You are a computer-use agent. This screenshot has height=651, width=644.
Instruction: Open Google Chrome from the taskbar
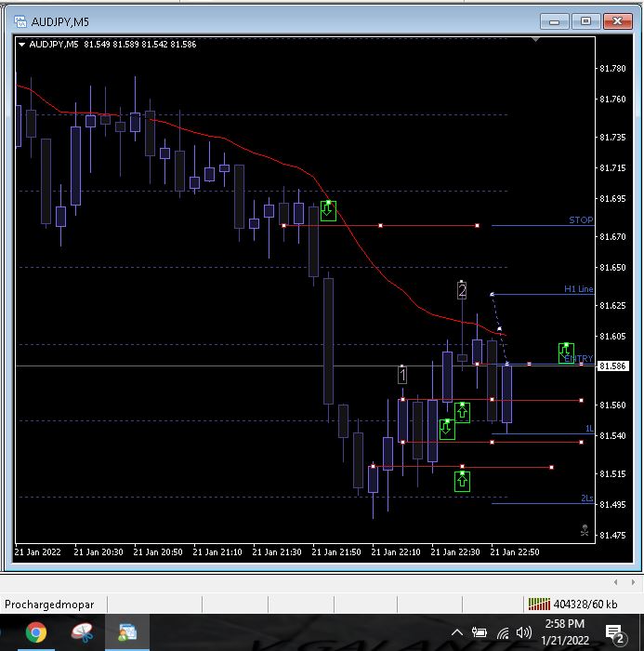tap(36, 632)
